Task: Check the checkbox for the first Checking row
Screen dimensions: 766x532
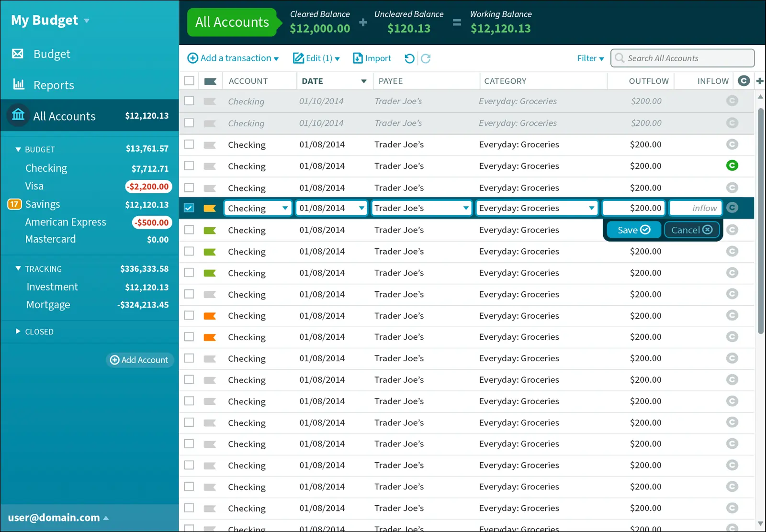Action: pyautogui.click(x=189, y=144)
